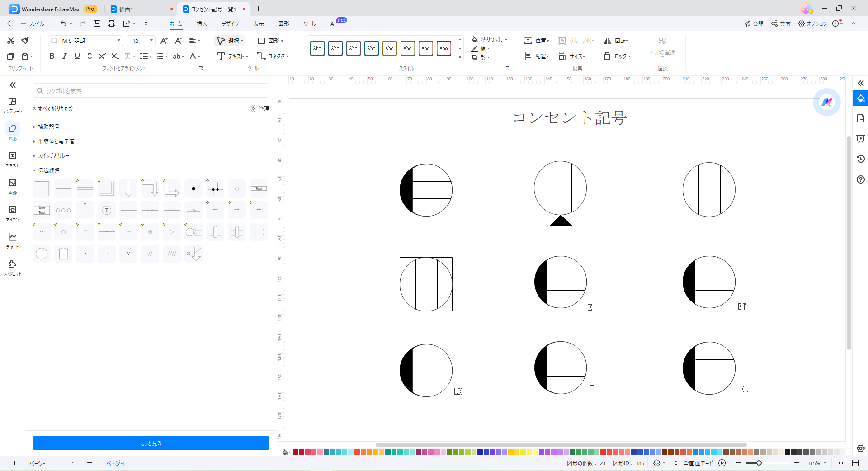Screen dimensions: 868x471
Task: Toggle Italic text formatting
Action: pyautogui.click(x=64, y=56)
